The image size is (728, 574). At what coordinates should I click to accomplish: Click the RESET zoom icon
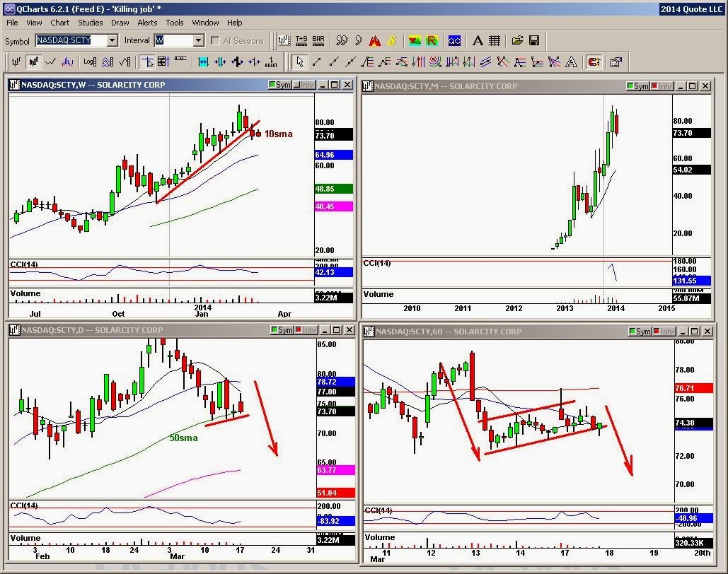click(271, 61)
